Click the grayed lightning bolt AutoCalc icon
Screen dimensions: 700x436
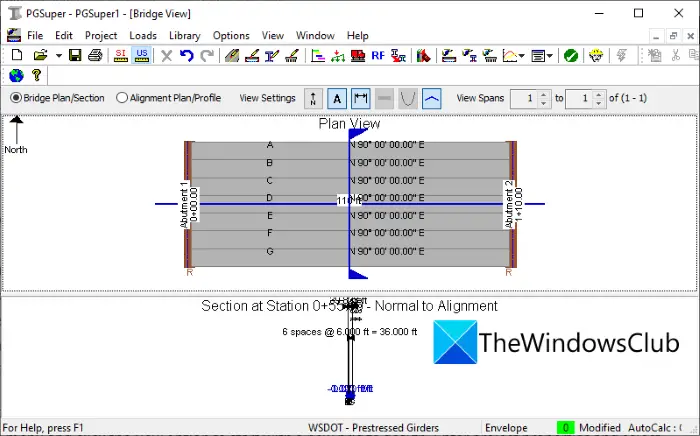621,55
